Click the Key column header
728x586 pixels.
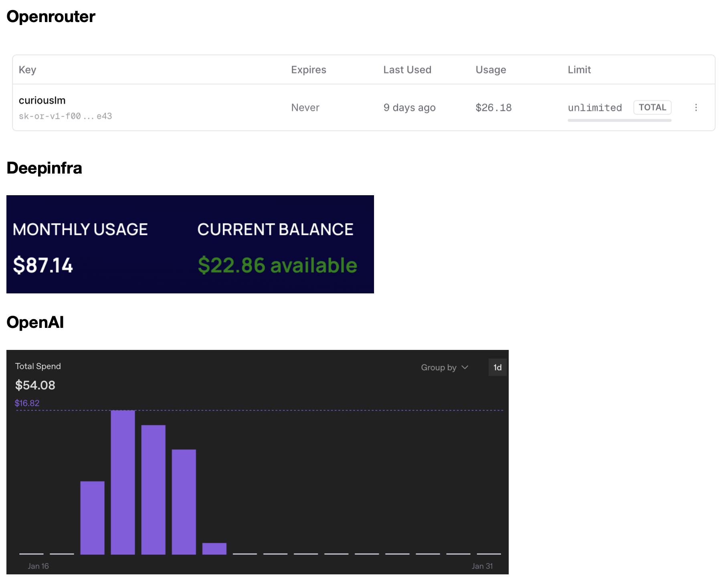(27, 70)
